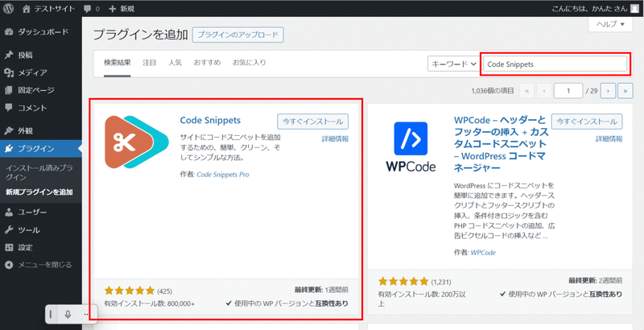This screenshot has height=330, width=644.
Task: Open コメント in the sidebar
Action: pyautogui.click(x=41, y=108)
